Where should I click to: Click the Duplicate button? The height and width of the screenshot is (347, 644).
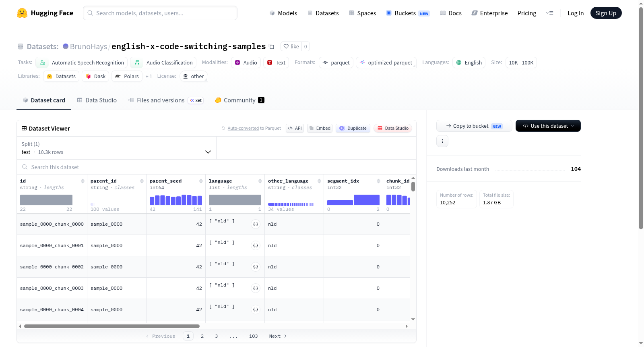click(353, 128)
